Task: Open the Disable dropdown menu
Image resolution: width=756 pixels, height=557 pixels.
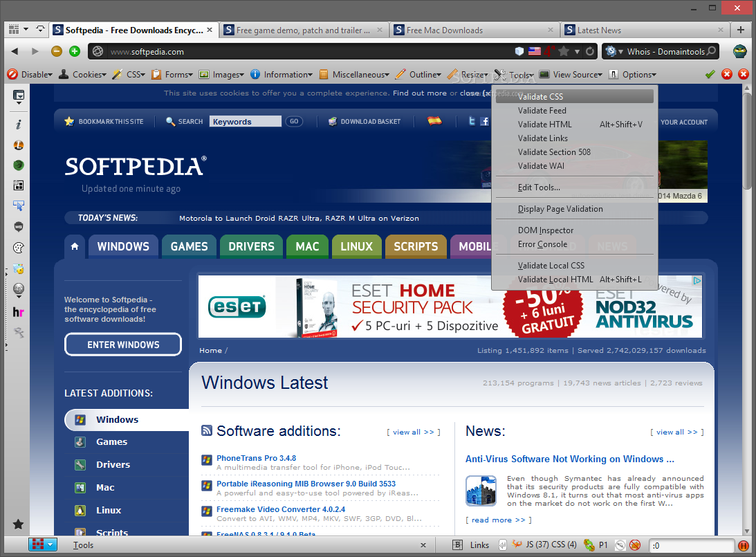Action: [30, 74]
